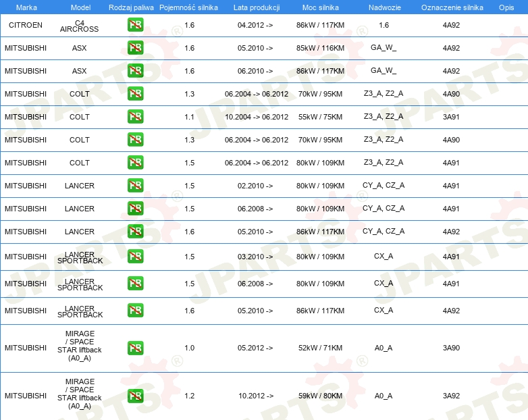Click fuel icon in Lancer Sportback 06.2008 row
The height and width of the screenshot is (420, 528).
[135, 283]
